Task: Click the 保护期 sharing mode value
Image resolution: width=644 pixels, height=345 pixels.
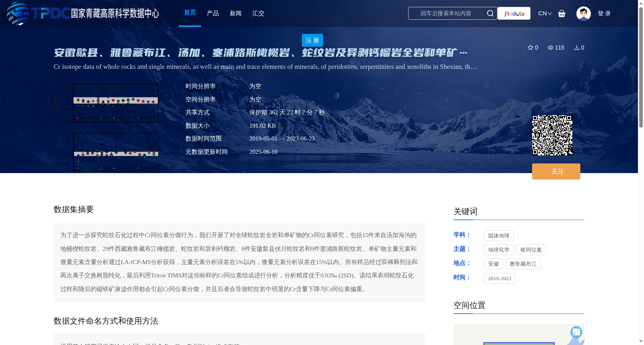Action: (x=287, y=112)
